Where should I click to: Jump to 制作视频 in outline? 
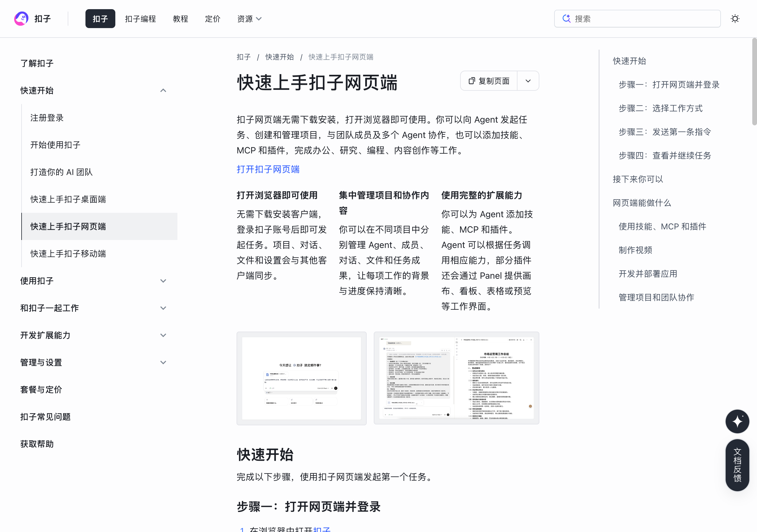click(635, 250)
